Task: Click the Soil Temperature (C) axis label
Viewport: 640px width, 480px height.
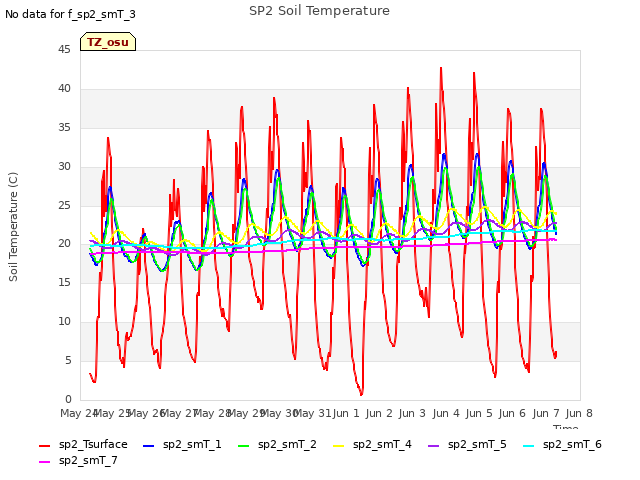Action: (x=13, y=227)
